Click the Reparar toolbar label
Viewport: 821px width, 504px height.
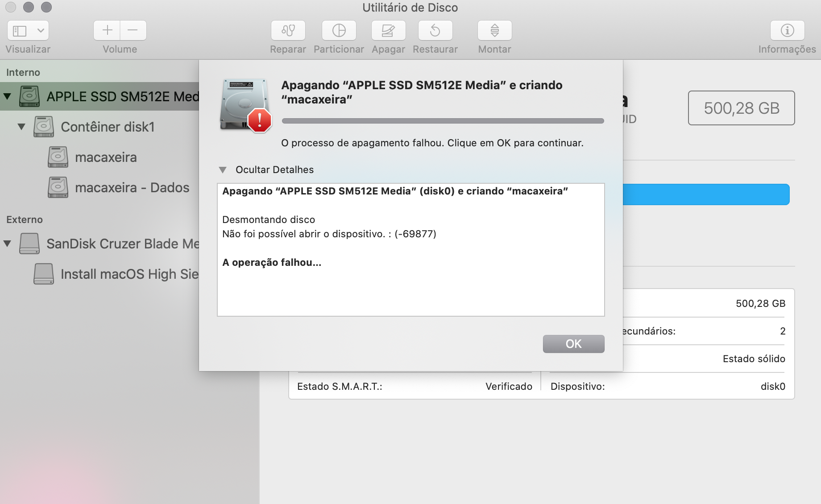click(x=288, y=49)
